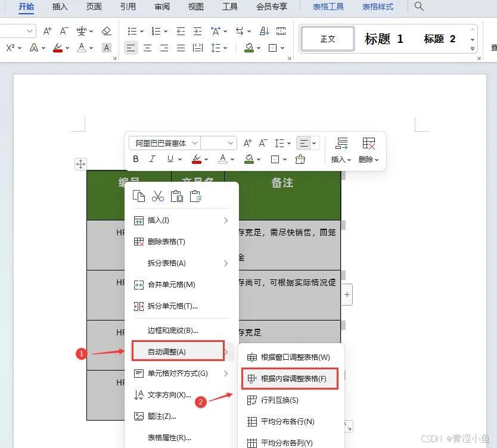The width and height of the screenshot is (497, 448).
Task: Expand the styles gallery more arrow
Action: [473, 48]
